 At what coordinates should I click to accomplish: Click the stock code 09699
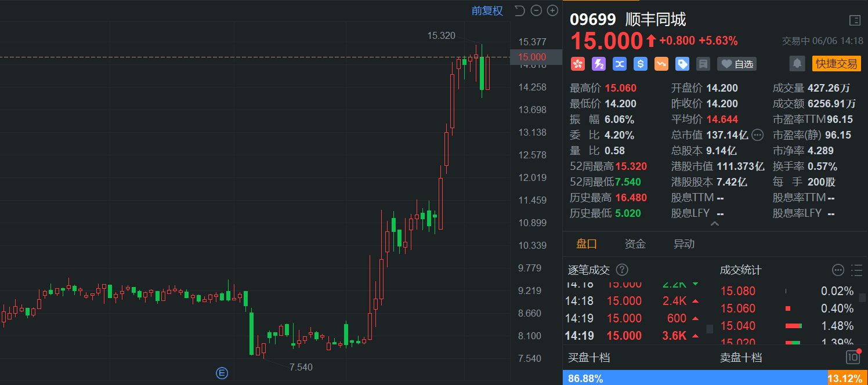click(x=593, y=20)
